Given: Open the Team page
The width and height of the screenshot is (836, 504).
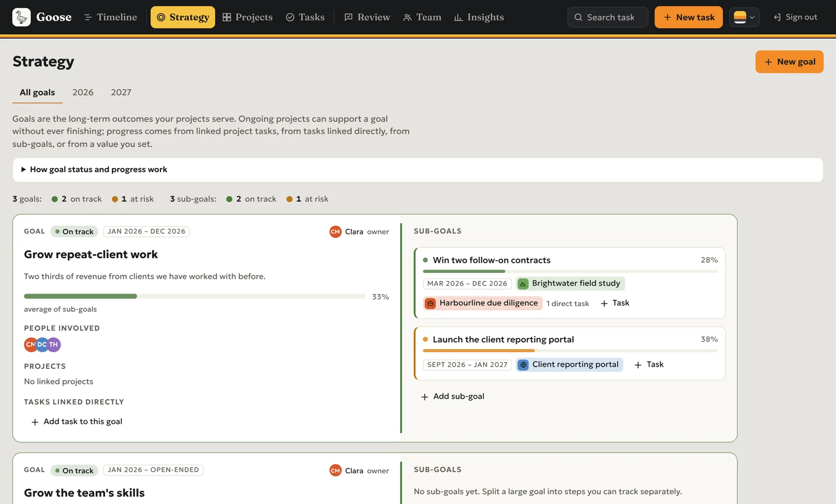Looking at the screenshot, I should coord(422,17).
